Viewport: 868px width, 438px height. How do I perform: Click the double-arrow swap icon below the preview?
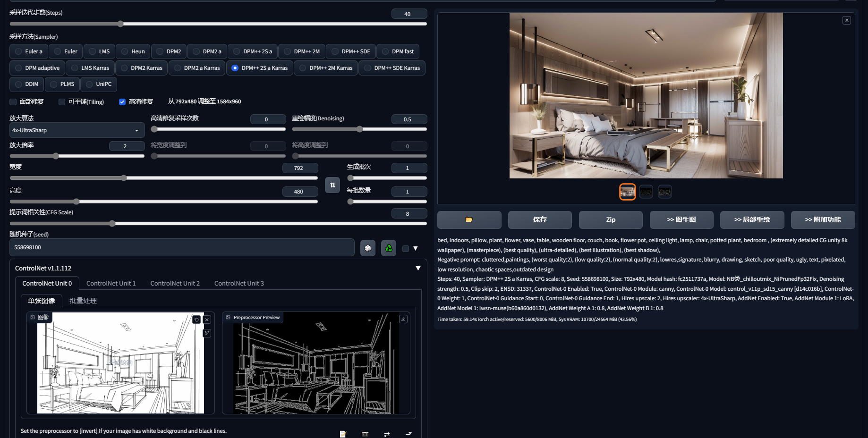pyautogui.click(x=387, y=434)
